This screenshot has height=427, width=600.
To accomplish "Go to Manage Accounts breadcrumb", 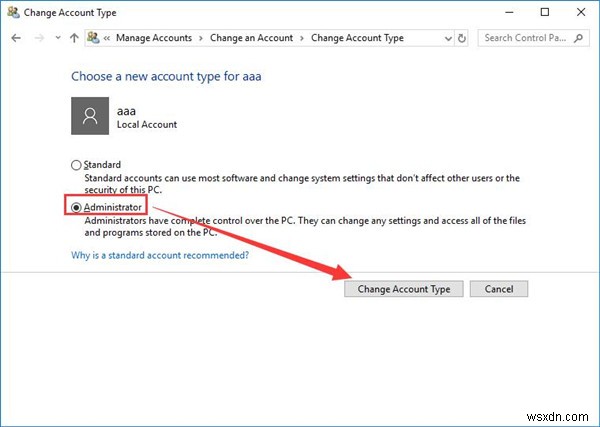I will pos(155,38).
